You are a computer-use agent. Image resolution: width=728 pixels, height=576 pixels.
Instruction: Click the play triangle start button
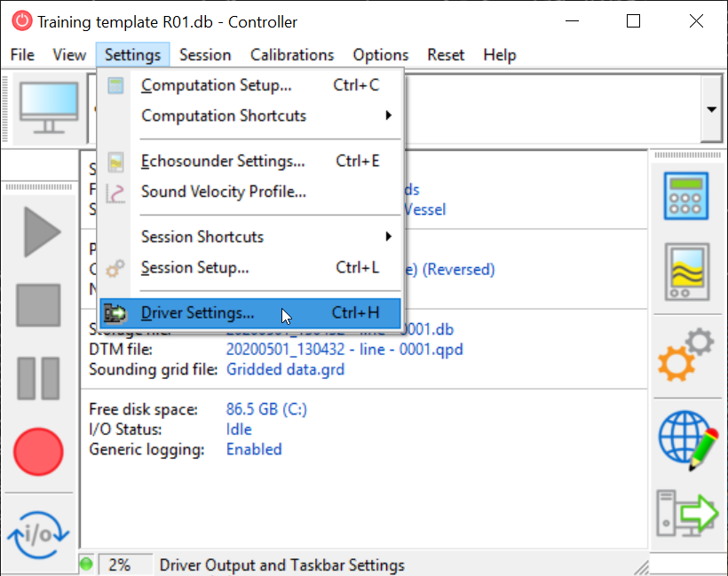pyautogui.click(x=39, y=234)
